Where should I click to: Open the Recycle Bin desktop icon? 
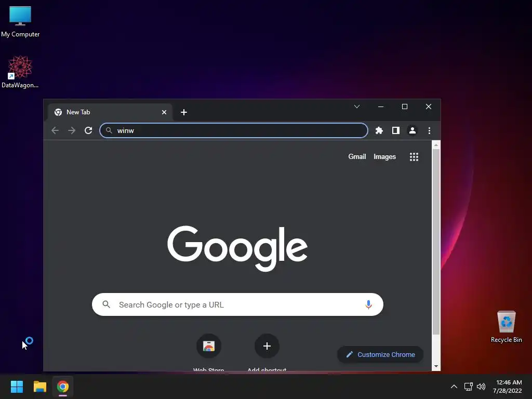(506, 326)
